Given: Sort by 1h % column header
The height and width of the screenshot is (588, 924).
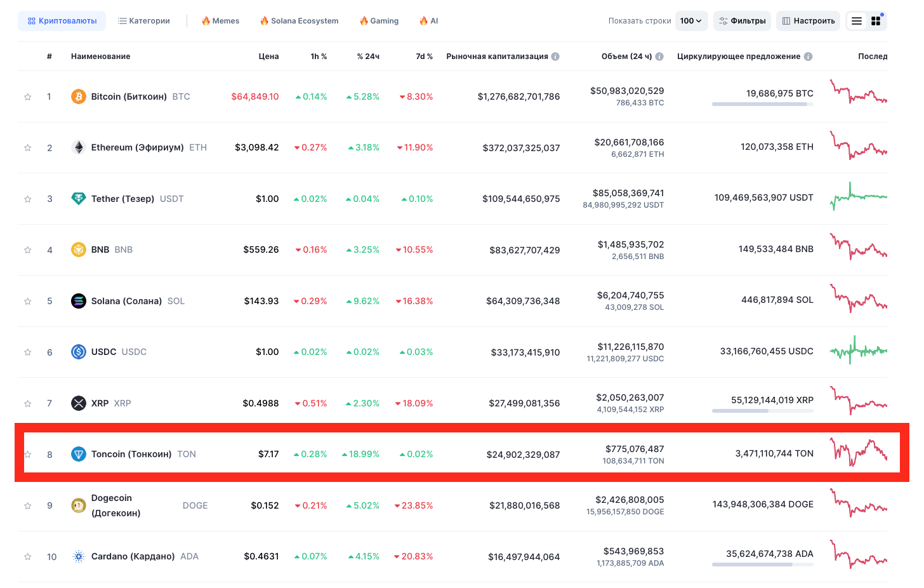Looking at the screenshot, I should pyautogui.click(x=319, y=57).
